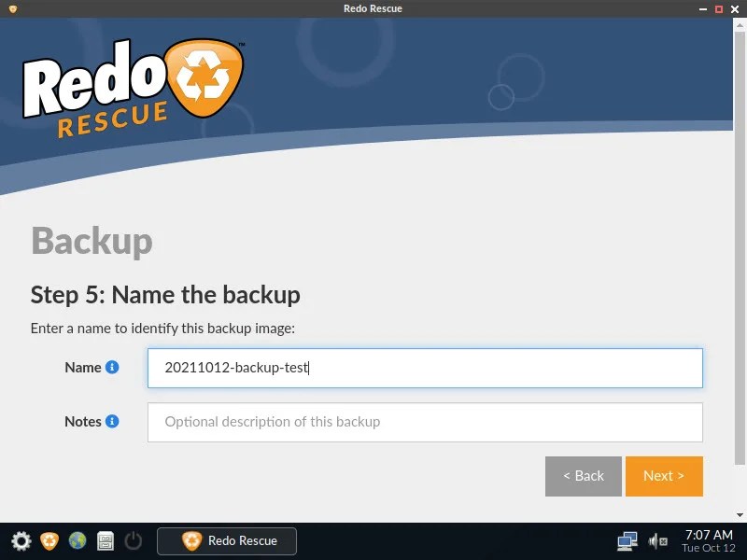
Task: Open the settings gear in the taskbar
Action: click(x=21, y=541)
